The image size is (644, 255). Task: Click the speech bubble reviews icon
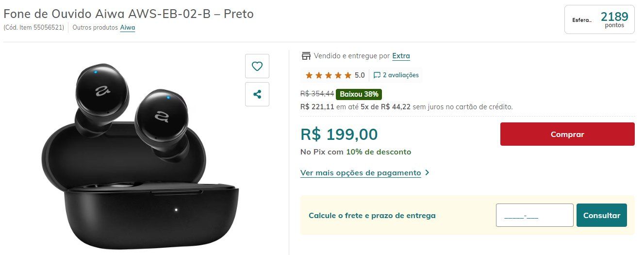pos(377,75)
